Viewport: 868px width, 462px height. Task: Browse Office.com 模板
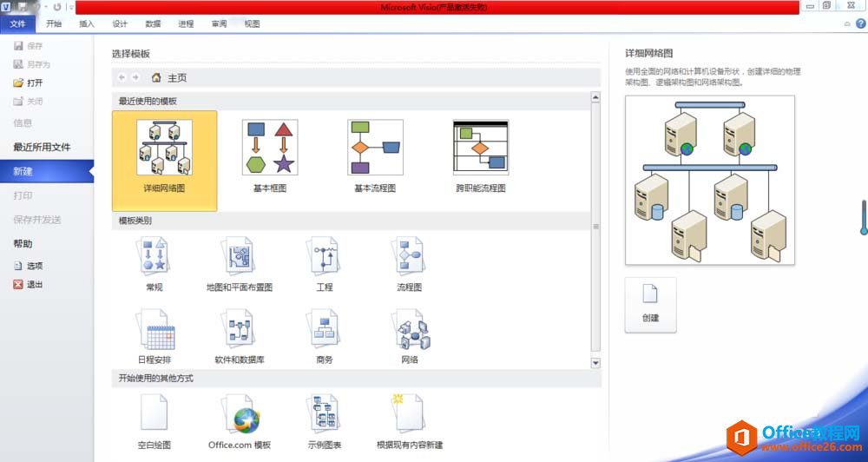pos(240,421)
